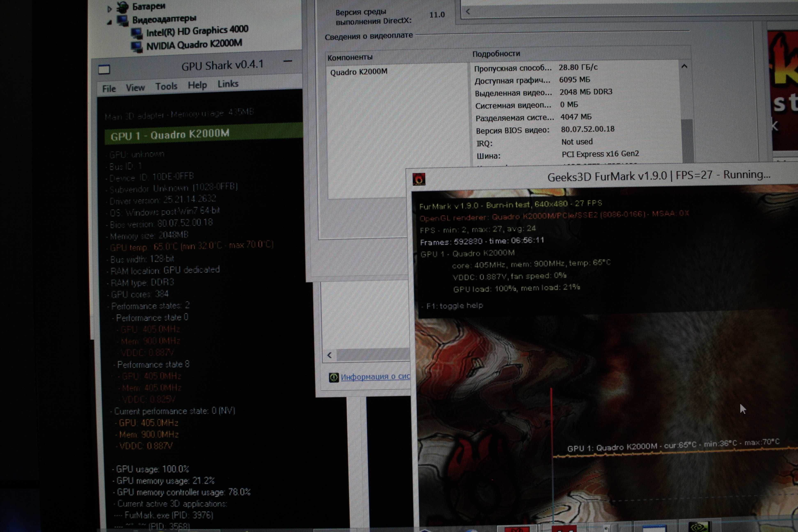This screenshot has height=532, width=798.
Task: Click the DirectX version value 11.0
Action: (x=437, y=15)
